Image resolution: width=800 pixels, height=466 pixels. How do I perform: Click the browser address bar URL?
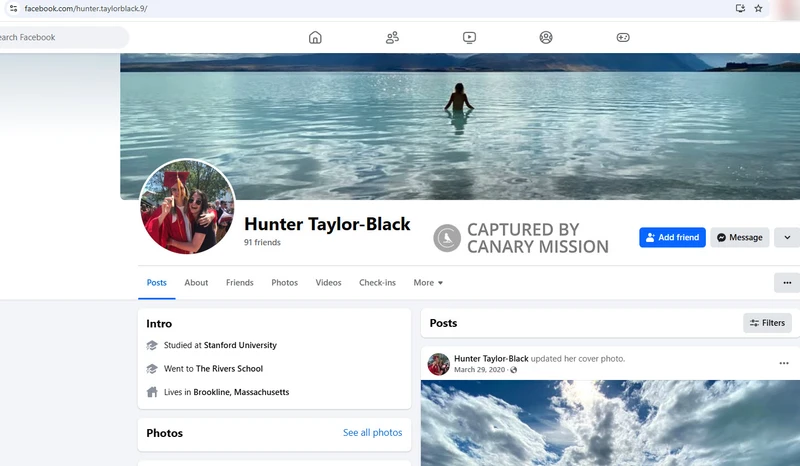[x=86, y=9]
